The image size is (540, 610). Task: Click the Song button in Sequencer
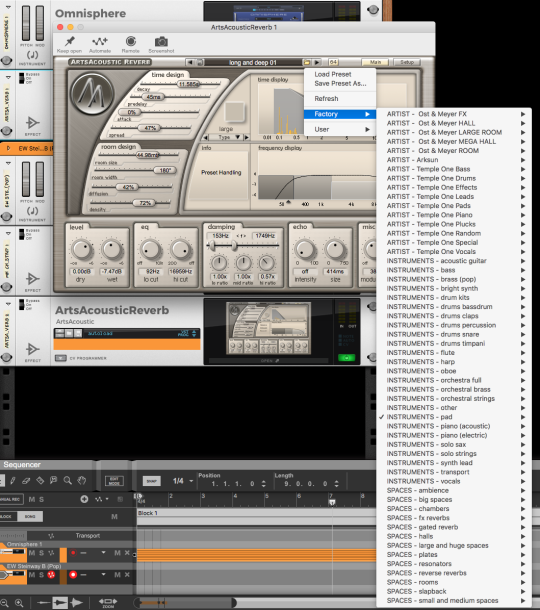[x=30, y=517]
